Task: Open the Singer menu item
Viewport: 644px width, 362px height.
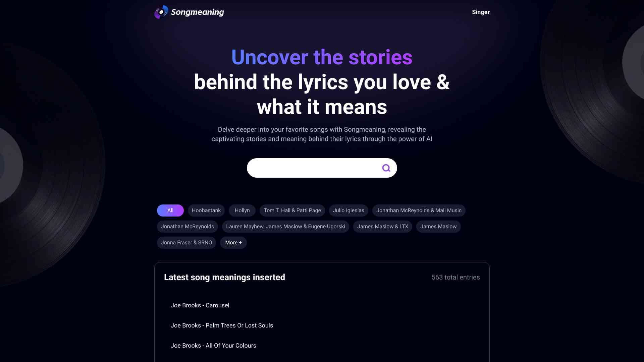Action: tap(481, 12)
